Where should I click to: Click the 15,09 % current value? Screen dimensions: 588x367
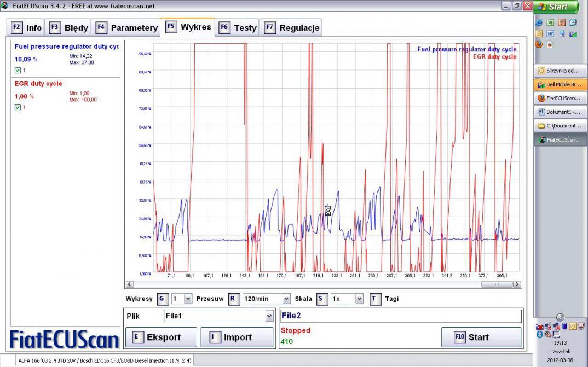click(26, 59)
